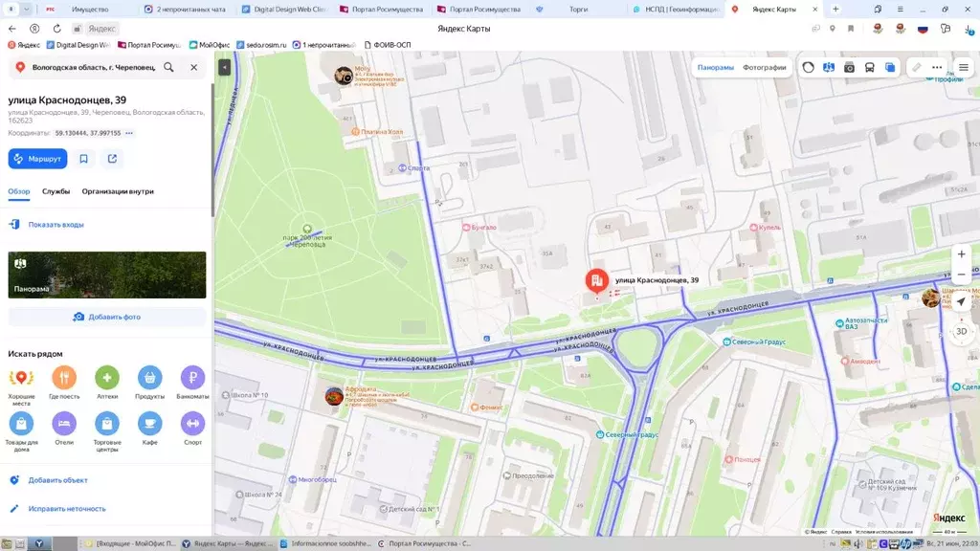Image resolution: width=980 pixels, height=551 pixels.
Task: Switch to the Торги browser tab
Action: point(578,10)
